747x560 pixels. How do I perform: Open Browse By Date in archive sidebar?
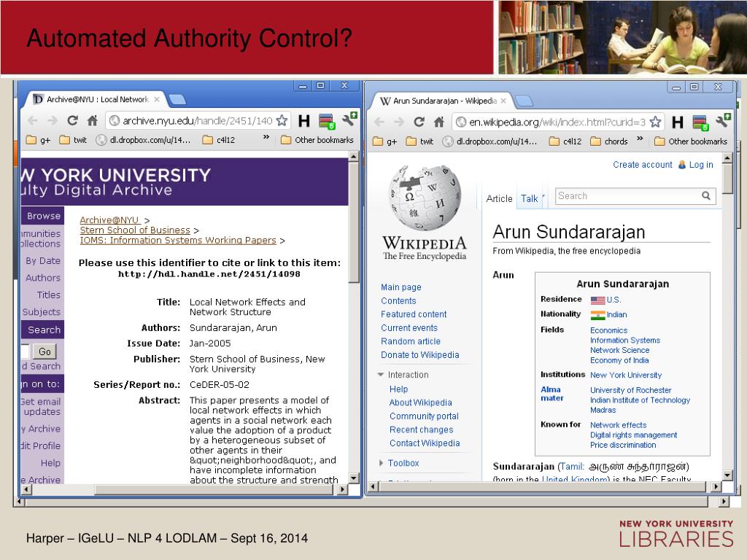[43, 261]
